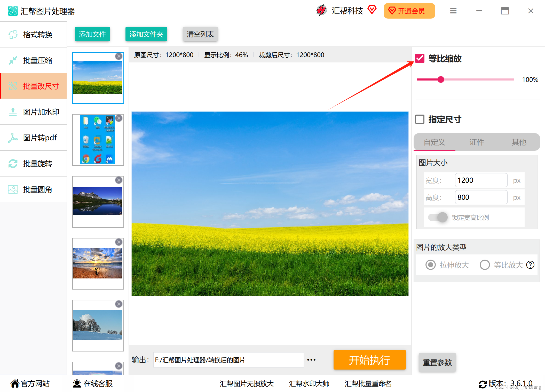Click the 原图尺寸: 1200*800 label
The height and width of the screenshot is (392, 545).
pos(164,55)
